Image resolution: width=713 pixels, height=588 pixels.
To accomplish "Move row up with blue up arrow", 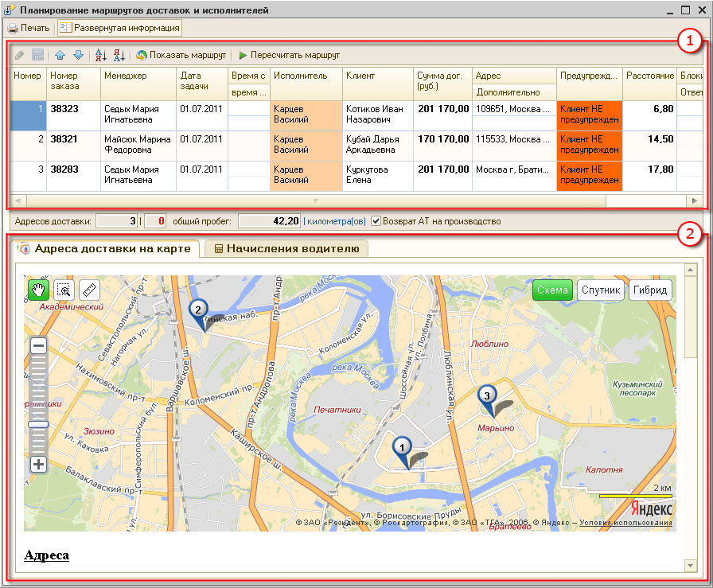I will [60, 55].
